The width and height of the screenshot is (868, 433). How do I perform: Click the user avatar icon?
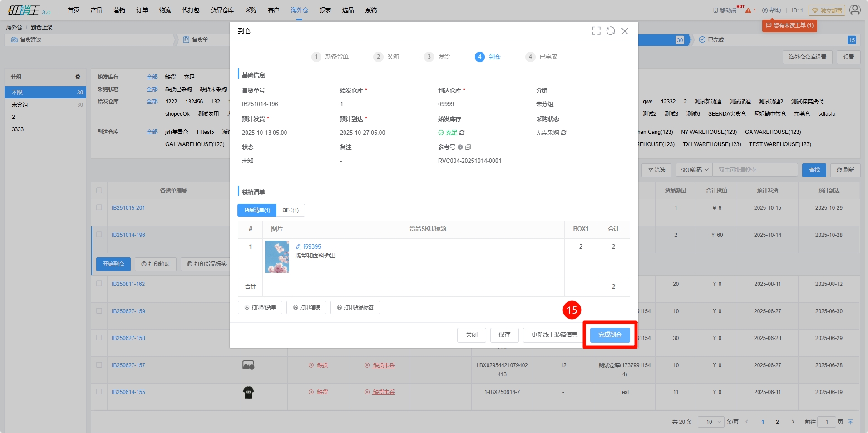point(855,10)
